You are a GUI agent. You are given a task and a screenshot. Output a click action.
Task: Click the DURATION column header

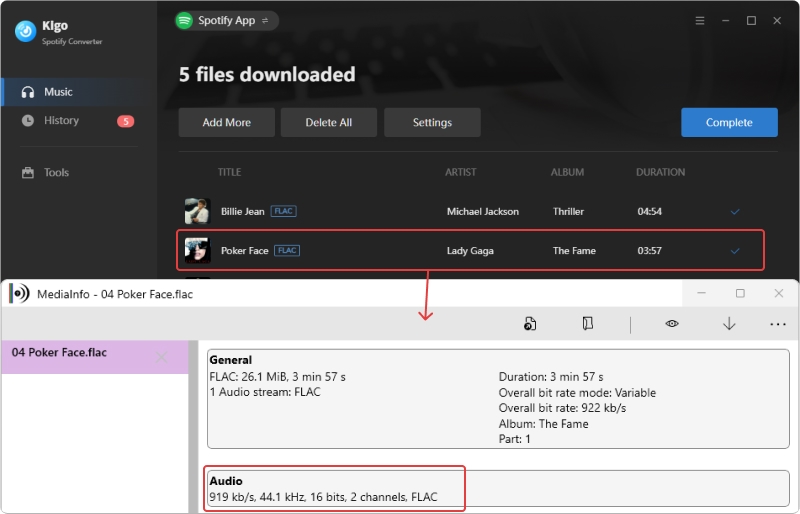coord(660,172)
